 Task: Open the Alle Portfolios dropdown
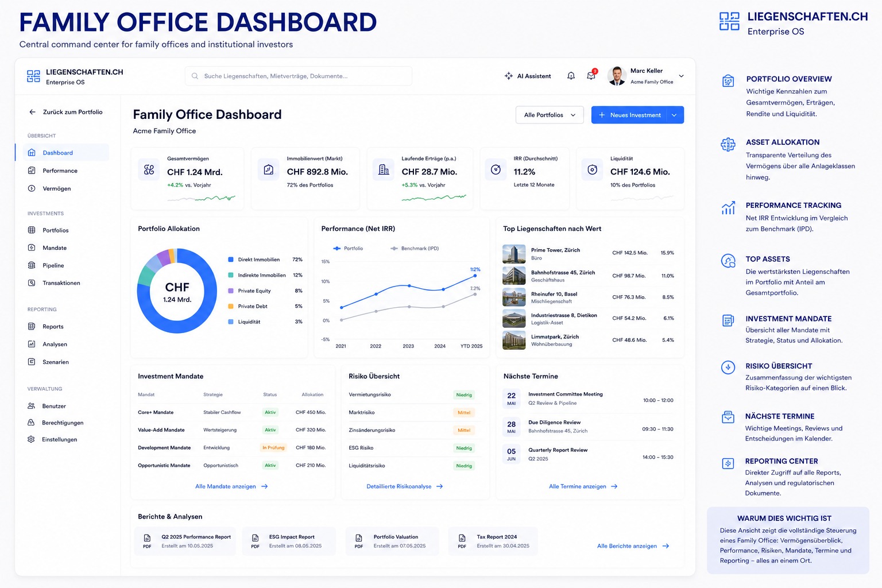[x=550, y=115]
